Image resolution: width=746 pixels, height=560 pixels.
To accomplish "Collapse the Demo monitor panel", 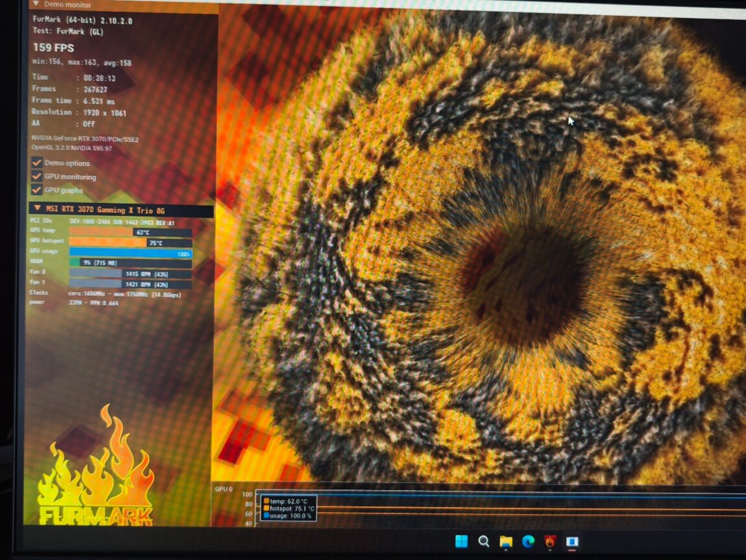I will [36, 4].
